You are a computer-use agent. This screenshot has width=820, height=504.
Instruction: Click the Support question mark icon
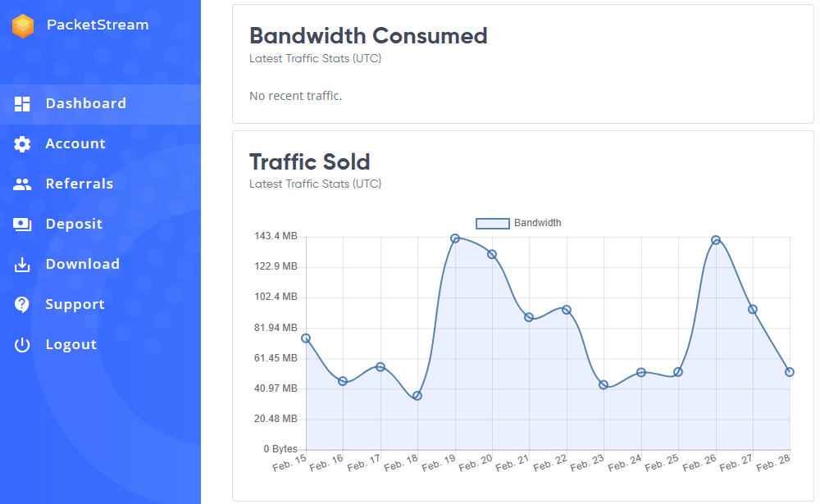click(22, 304)
